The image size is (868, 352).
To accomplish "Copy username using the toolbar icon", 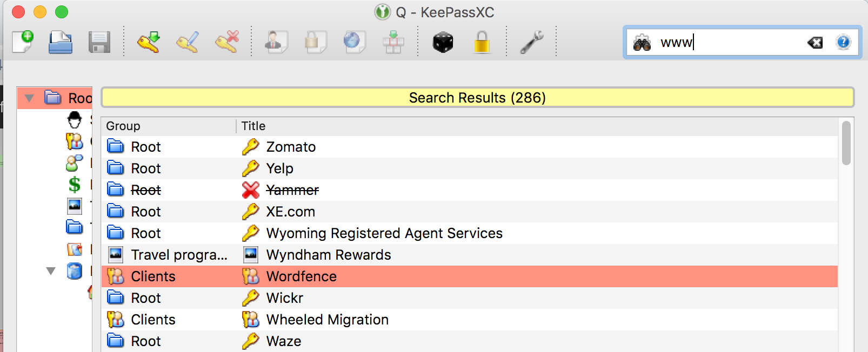I will pos(276,42).
